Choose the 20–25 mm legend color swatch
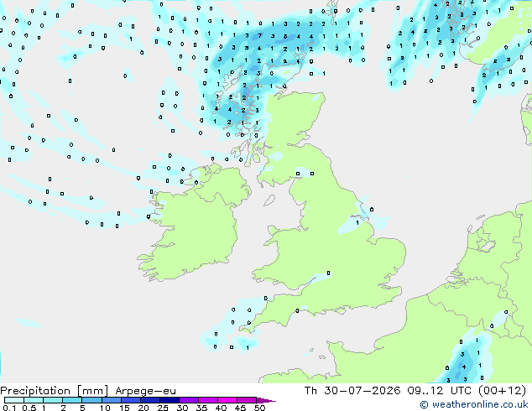The height and width of the screenshot is (411, 532). pos(149,400)
